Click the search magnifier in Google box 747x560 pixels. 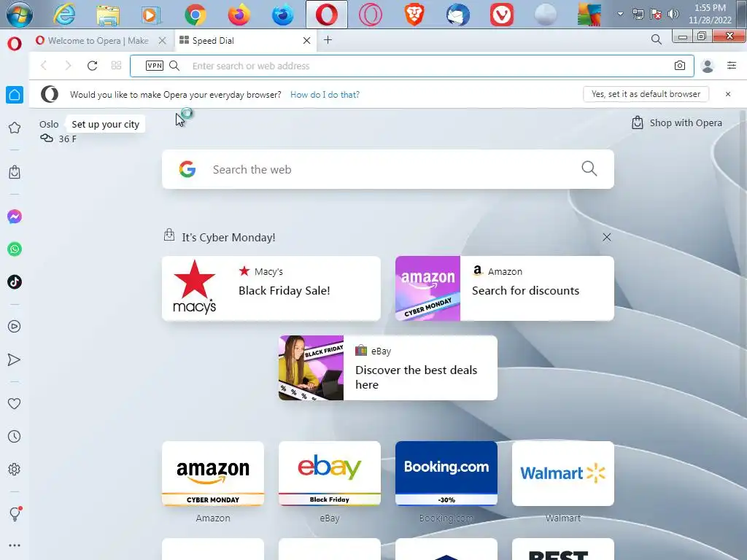(x=589, y=168)
